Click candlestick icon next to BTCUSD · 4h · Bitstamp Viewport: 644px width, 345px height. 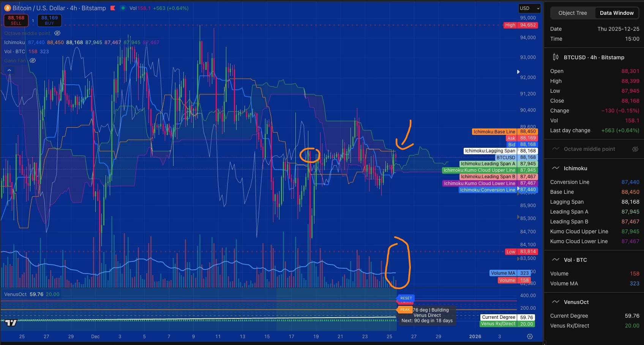[x=556, y=57]
